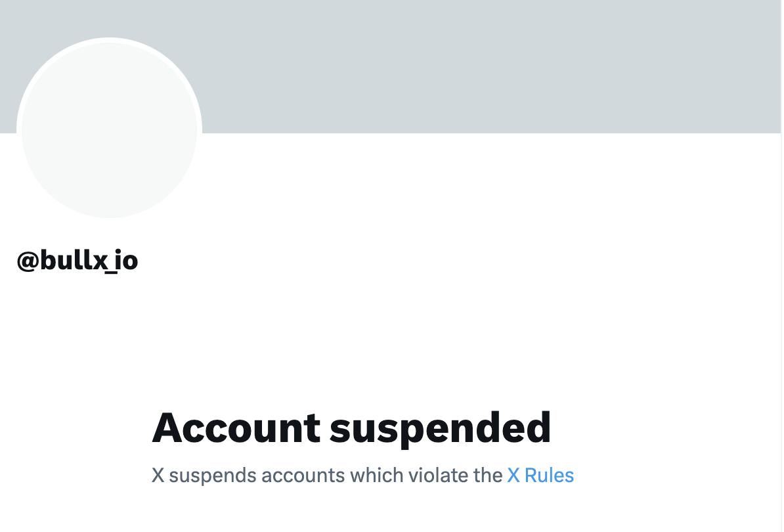Select the @bullx_io handle text
The image size is (784, 532).
tap(77, 261)
